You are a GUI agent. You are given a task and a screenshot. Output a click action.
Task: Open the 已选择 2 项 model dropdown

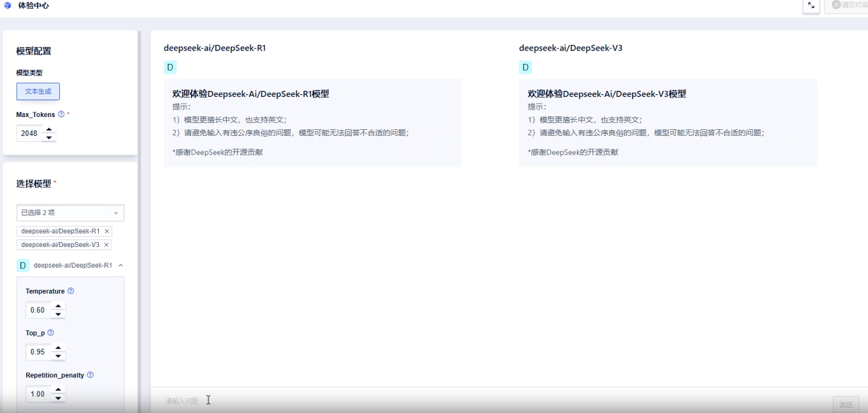[70, 212]
